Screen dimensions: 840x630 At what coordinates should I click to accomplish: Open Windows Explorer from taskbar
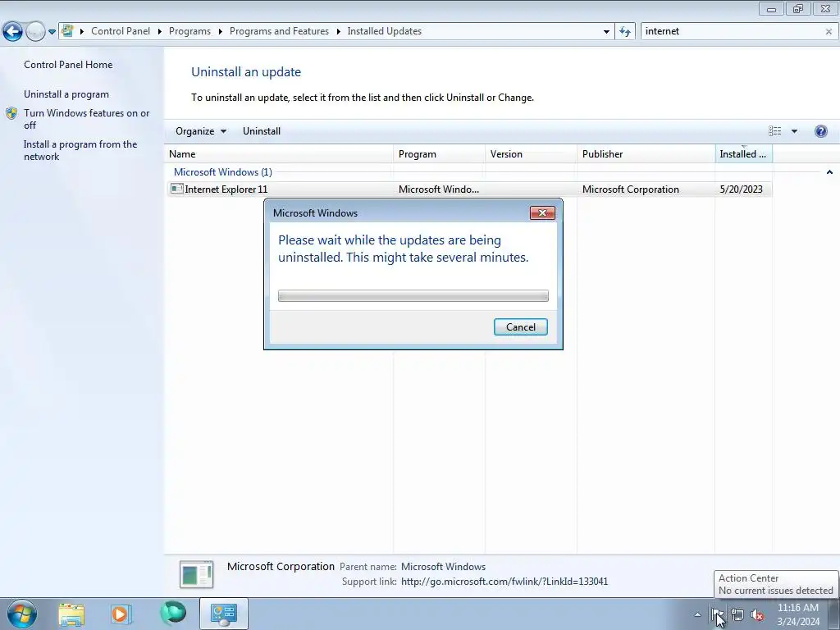pos(71,614)
